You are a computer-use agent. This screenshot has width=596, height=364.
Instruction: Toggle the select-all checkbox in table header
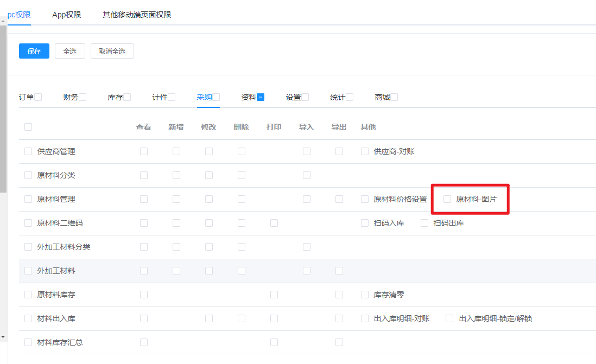[28, 127]
